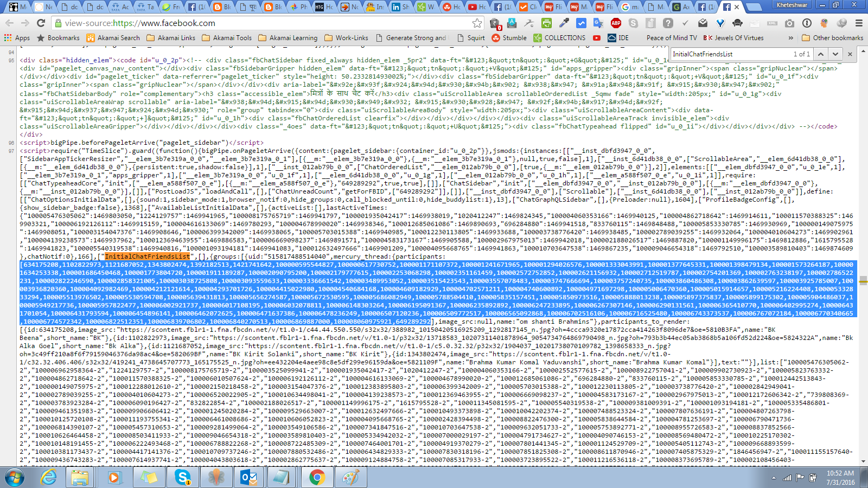
Task: Click the blue chart-check extension icon
Action: [x=581, y=23]
